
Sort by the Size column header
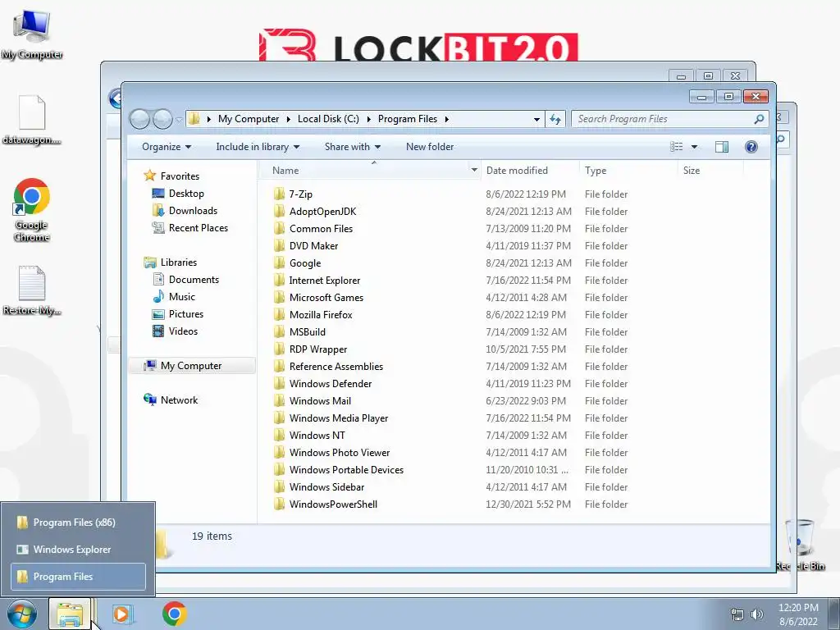[710, 171]
